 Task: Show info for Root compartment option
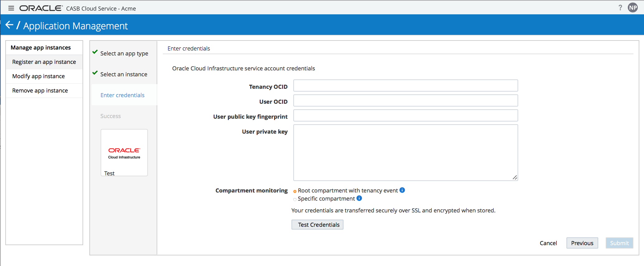click(402, 190)
